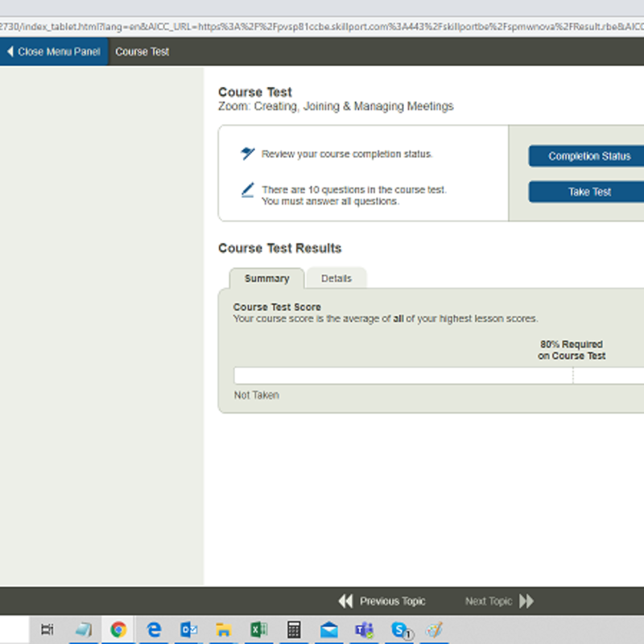Close the menu panel

click(x=54, y=52)
